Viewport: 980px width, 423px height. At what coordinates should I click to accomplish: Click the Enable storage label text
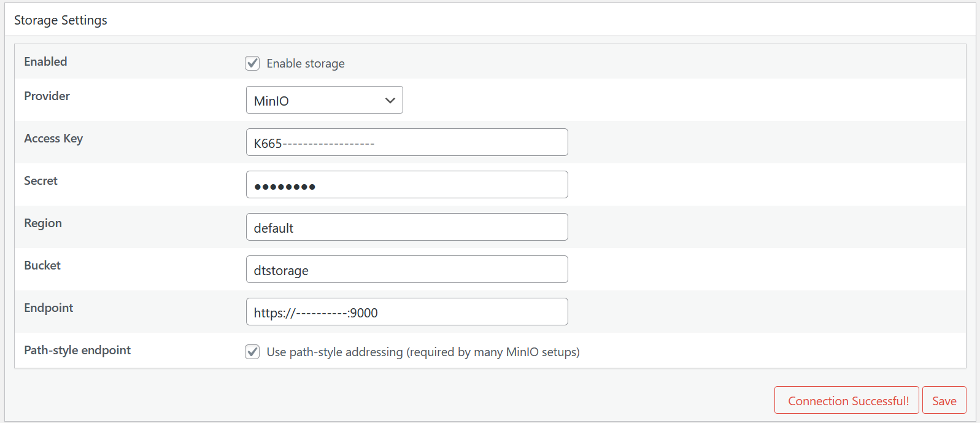[x=306, y=63]
